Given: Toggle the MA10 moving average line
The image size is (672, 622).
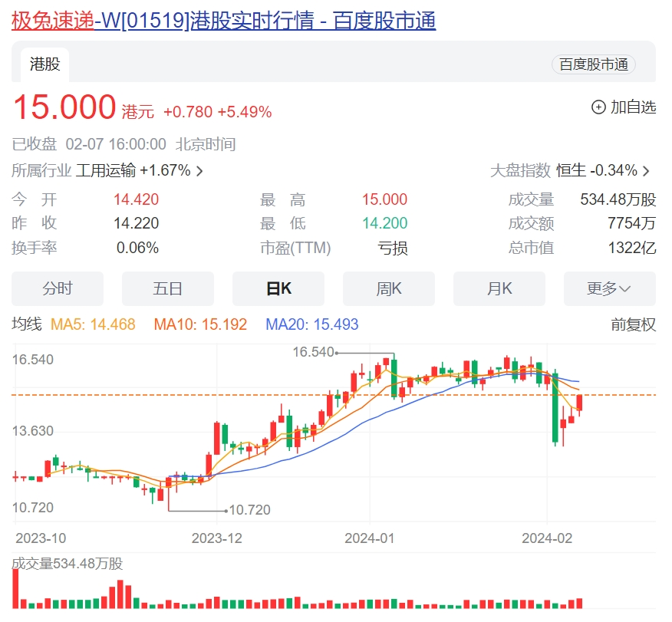Looking at the screenshot, I should (200, 324).
